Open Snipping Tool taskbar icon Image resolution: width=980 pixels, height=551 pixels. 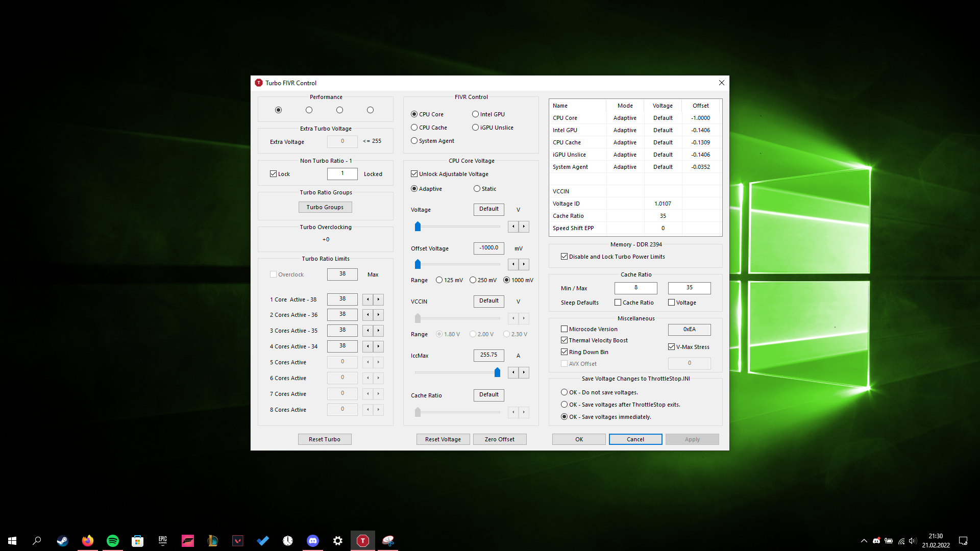click(388, 541)
